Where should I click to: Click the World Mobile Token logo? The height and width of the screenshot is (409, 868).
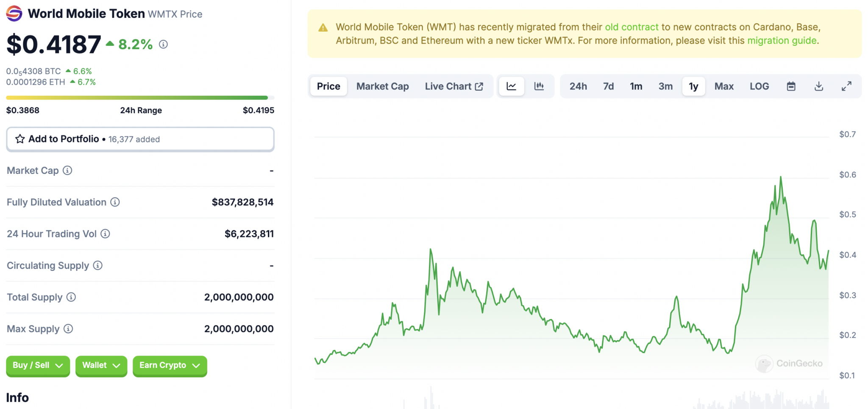pyautogui.click(x=13, y=13)
